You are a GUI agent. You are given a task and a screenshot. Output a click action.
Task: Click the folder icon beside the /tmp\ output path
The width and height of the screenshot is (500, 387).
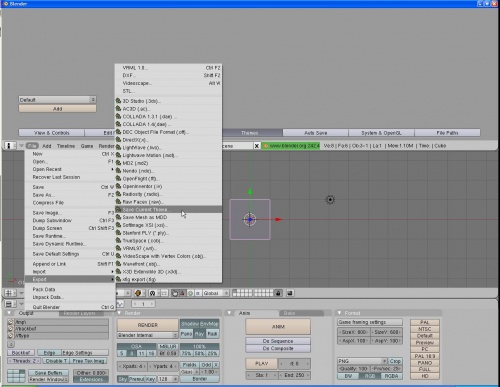[x=10, y=322]
